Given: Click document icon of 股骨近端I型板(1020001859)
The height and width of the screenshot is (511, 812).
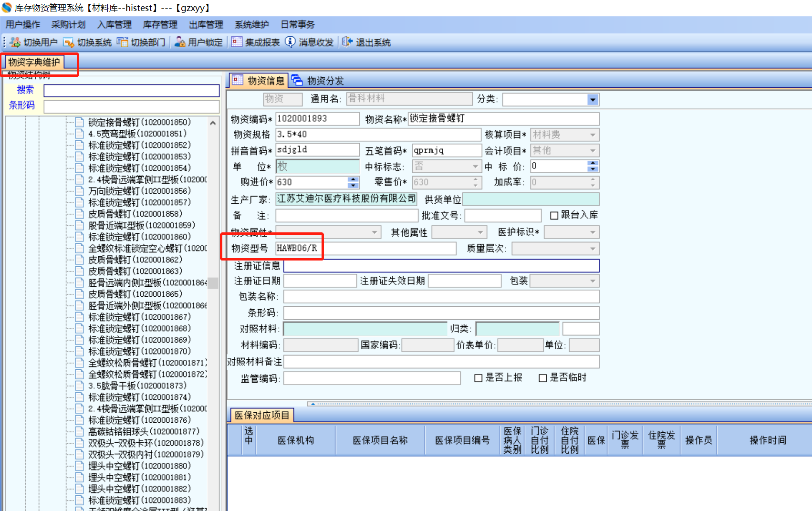Looking at the screenshot, I should (x=80, y=225).
